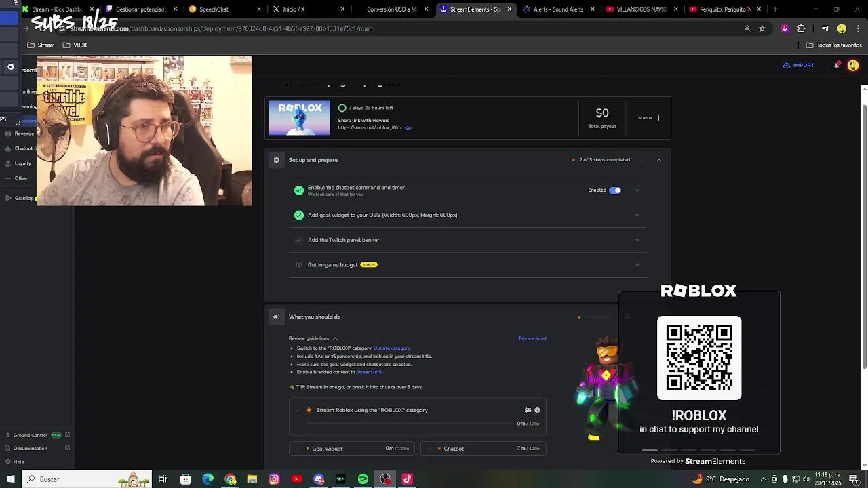
Task: Click the settings gear in the left sidebar
Action: tap(10, 67)
